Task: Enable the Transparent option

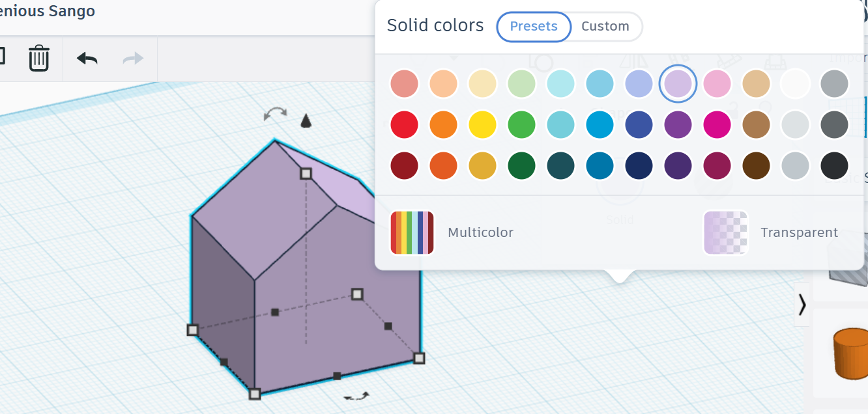Action: click(x=771, y=232)
